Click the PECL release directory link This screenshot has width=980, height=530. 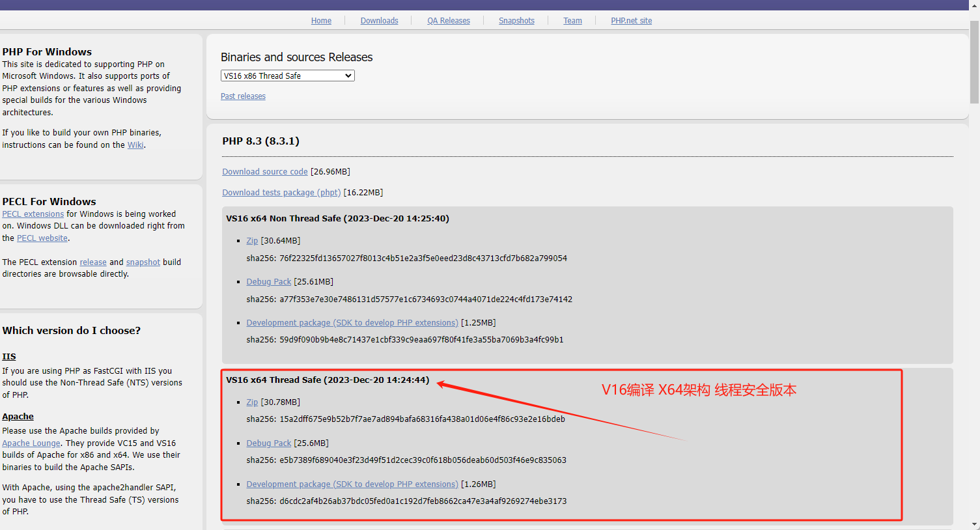pyautogui.click(x=93, y=262)
